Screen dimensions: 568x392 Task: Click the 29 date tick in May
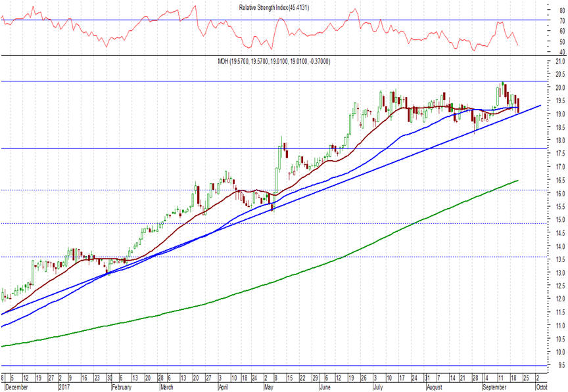pyautogui.click(x=315, y=378)
